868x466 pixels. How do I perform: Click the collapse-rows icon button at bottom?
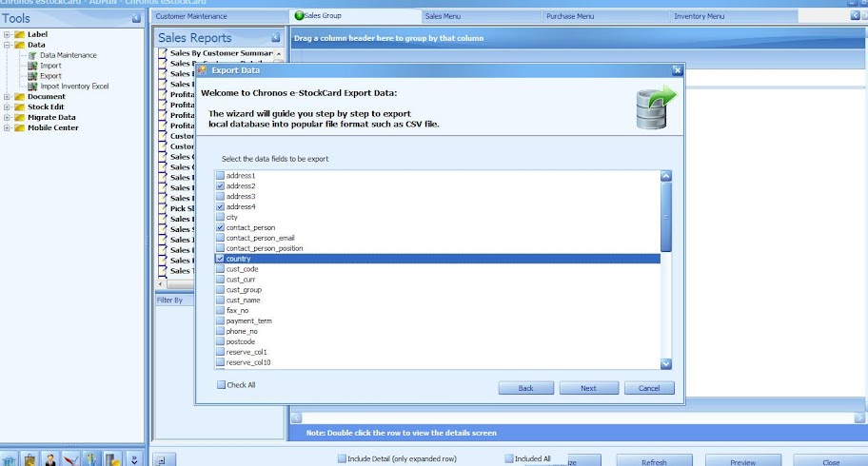point(162,460)
